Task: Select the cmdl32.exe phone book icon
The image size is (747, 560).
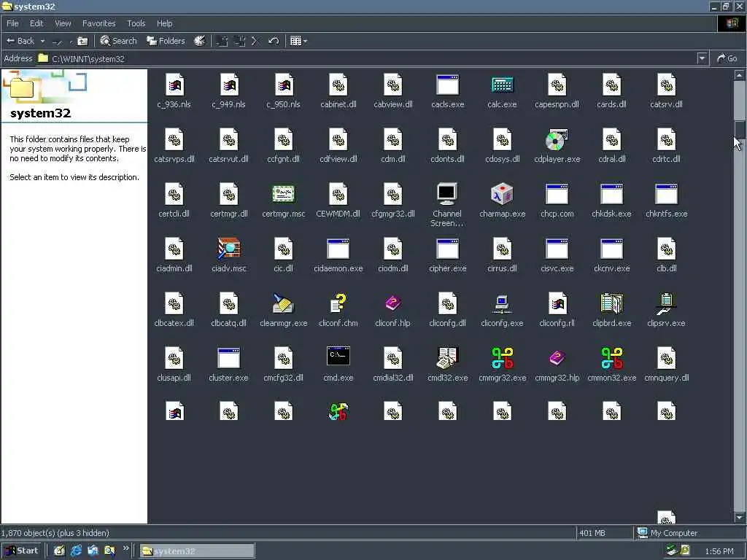Action: click(x=448, y=358)
